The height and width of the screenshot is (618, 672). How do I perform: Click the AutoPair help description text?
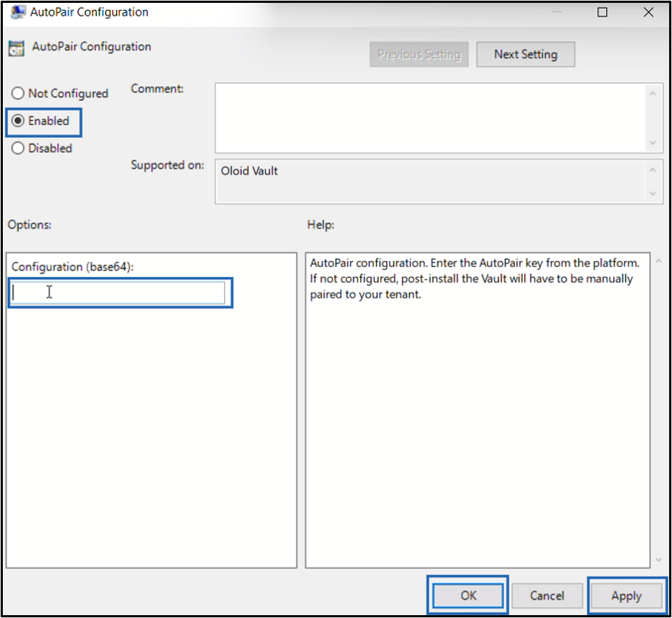pyautogui.click(x=474, y=279)
